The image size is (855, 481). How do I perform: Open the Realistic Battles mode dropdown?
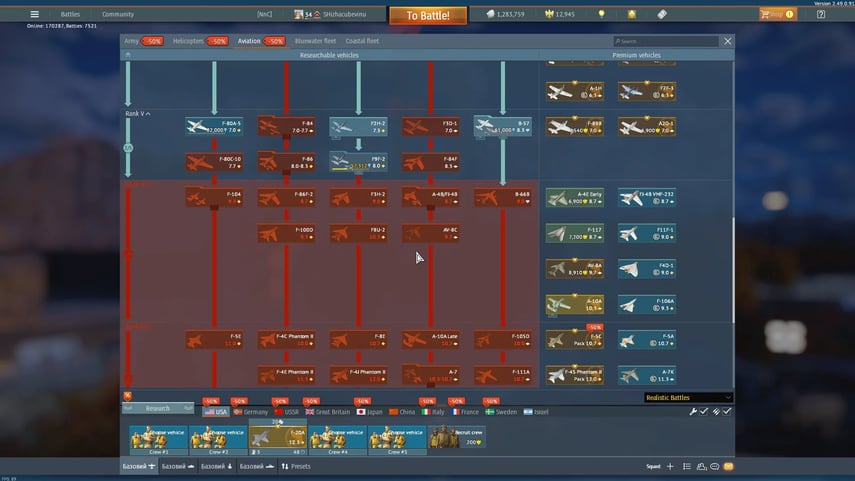688,398
